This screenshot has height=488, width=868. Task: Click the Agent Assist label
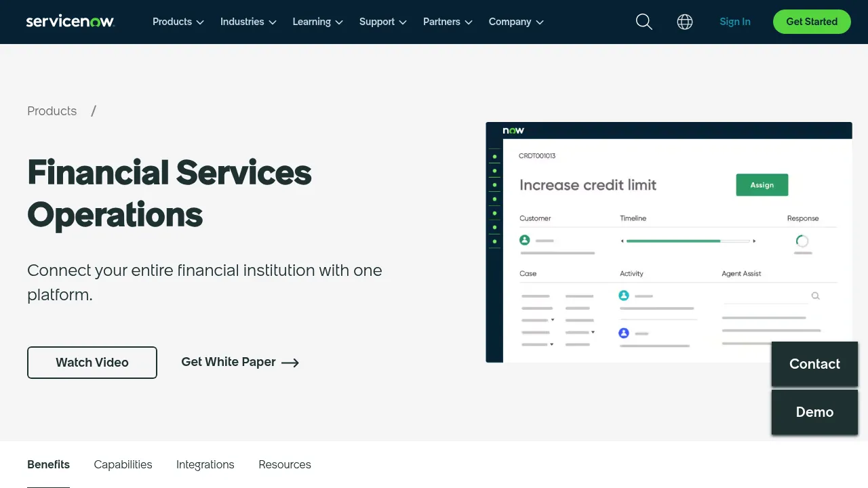tap(741, 274)
